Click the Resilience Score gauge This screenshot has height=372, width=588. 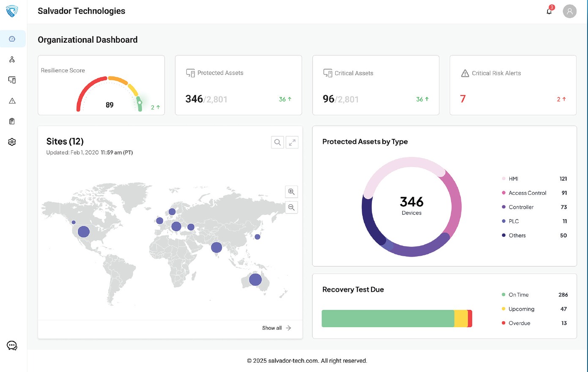[109, 94]
